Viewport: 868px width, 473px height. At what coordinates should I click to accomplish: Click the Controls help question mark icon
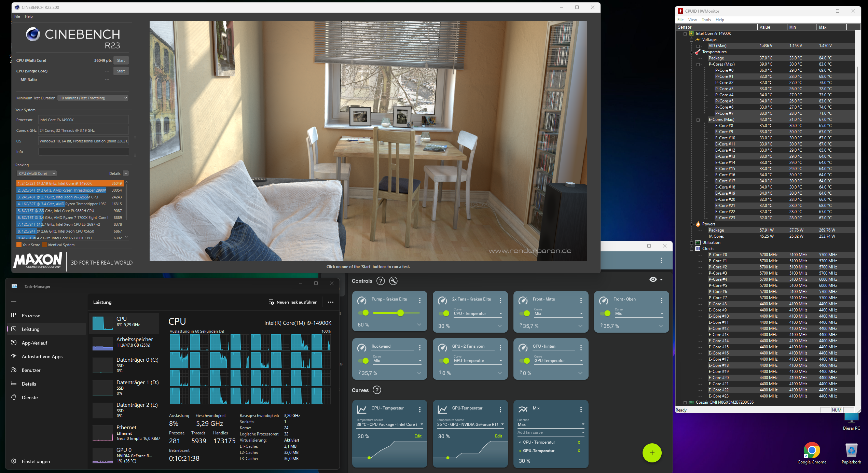[380, 281]
